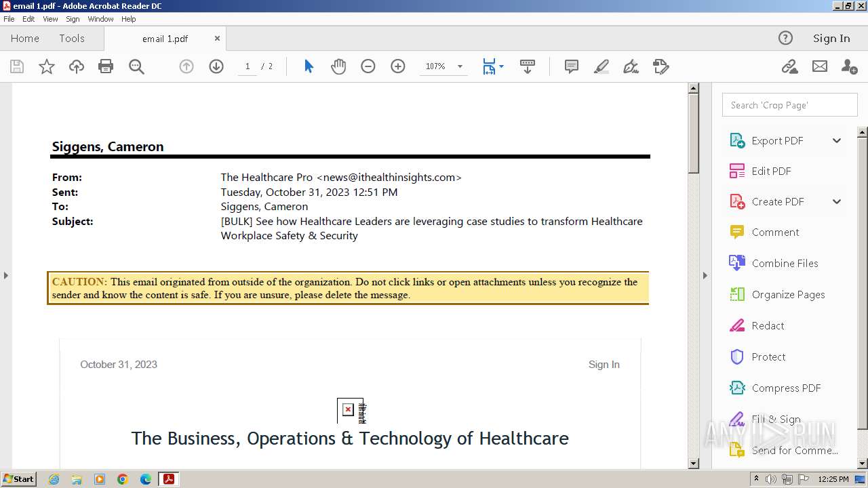The image size is (868, 488).
Task: Activate the Hand pan tool
Action: pyautogui.click(x=338, y=66)
